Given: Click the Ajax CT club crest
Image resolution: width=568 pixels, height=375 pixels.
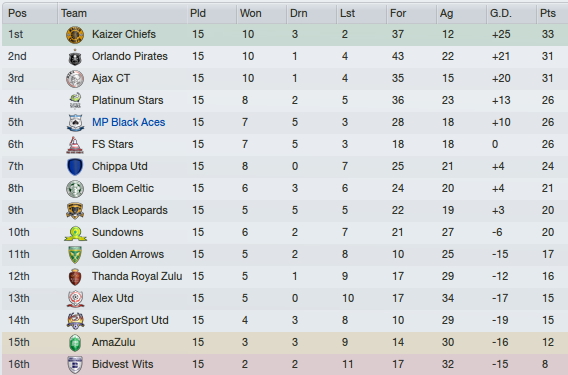Looking at the screenshot, I should (x=75, y=79).
